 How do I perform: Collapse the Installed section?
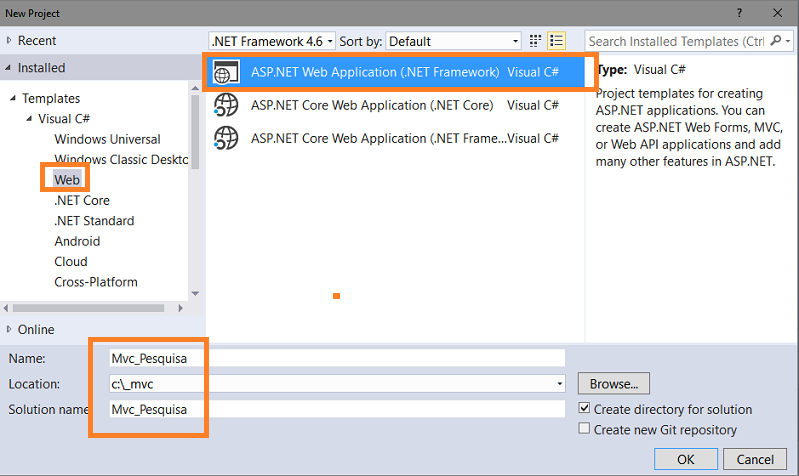coord(8,68)
